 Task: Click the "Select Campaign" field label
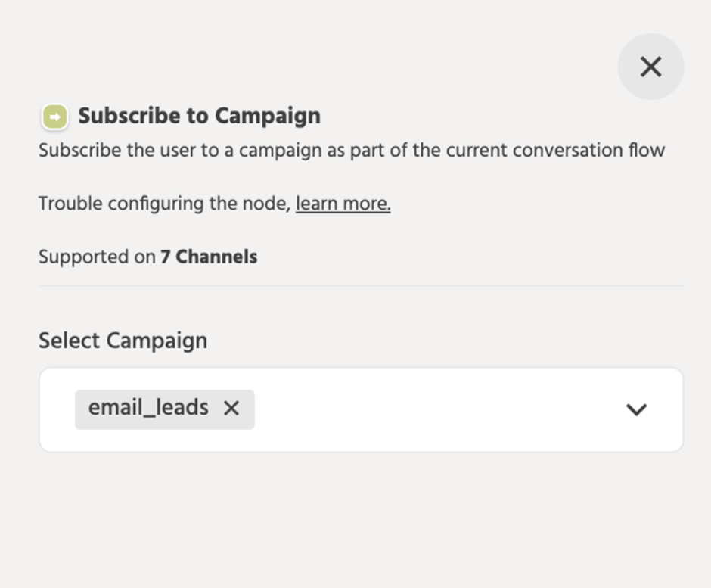123,341
